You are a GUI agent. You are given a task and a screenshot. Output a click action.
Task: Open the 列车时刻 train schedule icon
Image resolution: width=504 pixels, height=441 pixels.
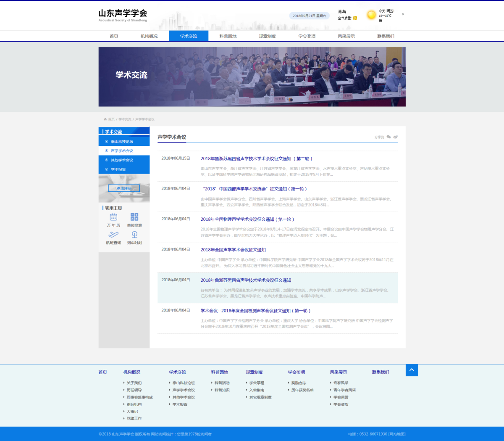134,235
